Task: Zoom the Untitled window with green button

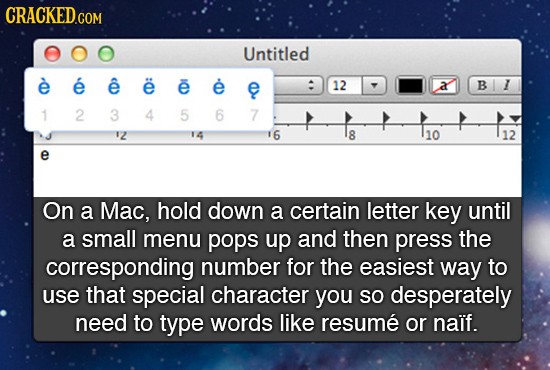Action: (106, 54)
